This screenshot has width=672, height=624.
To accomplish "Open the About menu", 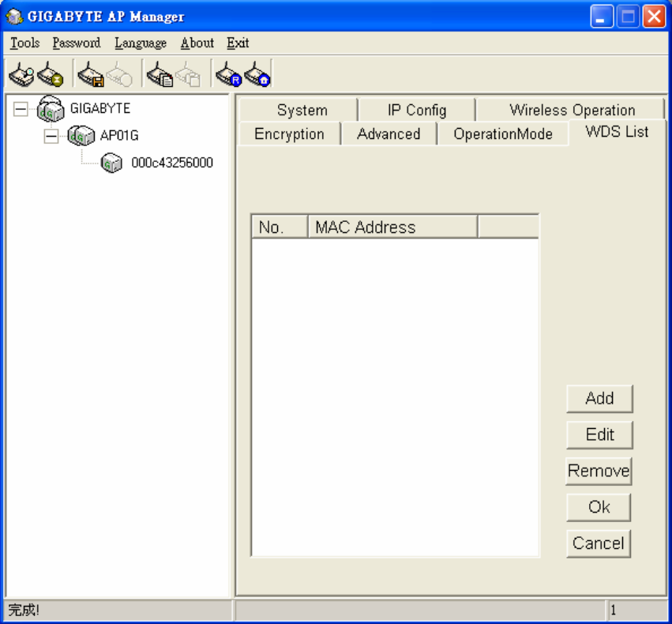I will click(x=197, y=43).
